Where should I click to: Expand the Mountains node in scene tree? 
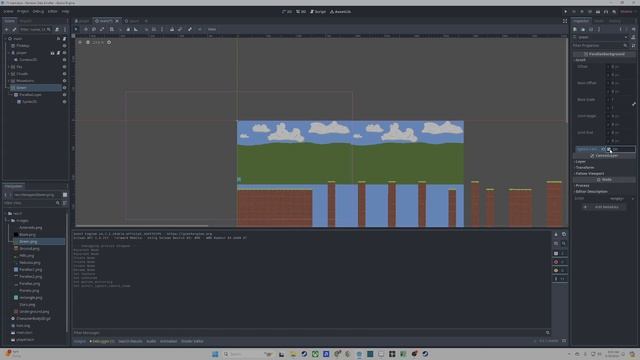(9, 81)
